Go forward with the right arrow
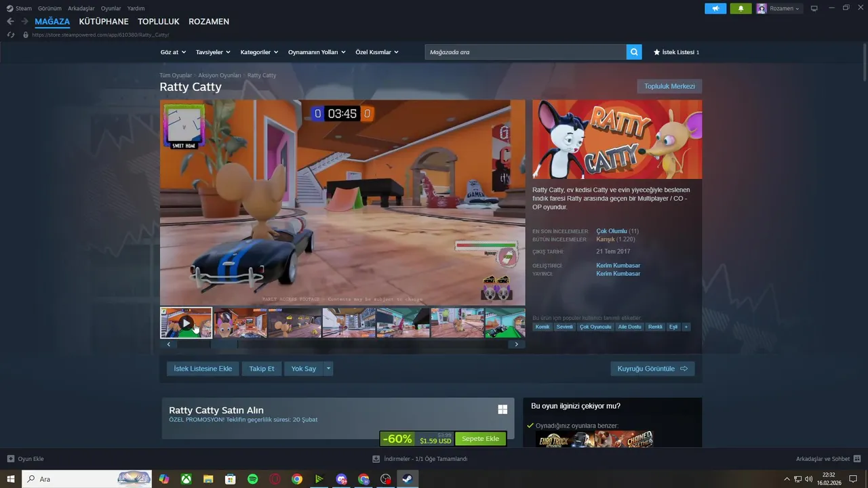The width and height of the screenshot is (868, 488). (24, 22)
